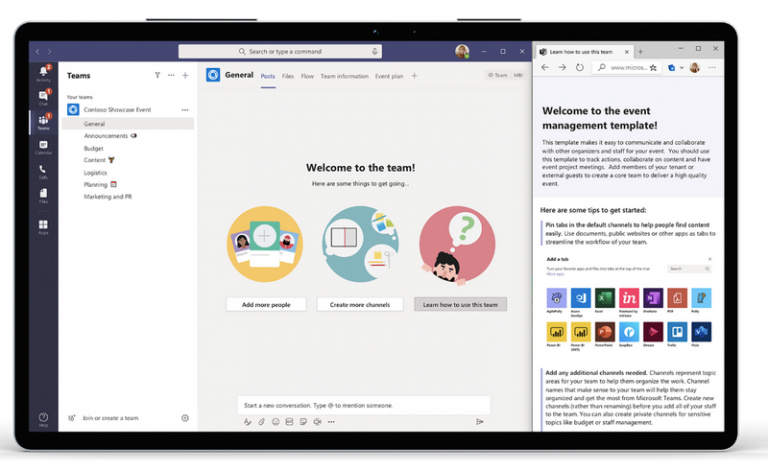Click the blue extension icon in browser toolbar
Viewport: 768px width, 471px height.
click(672, 68)
